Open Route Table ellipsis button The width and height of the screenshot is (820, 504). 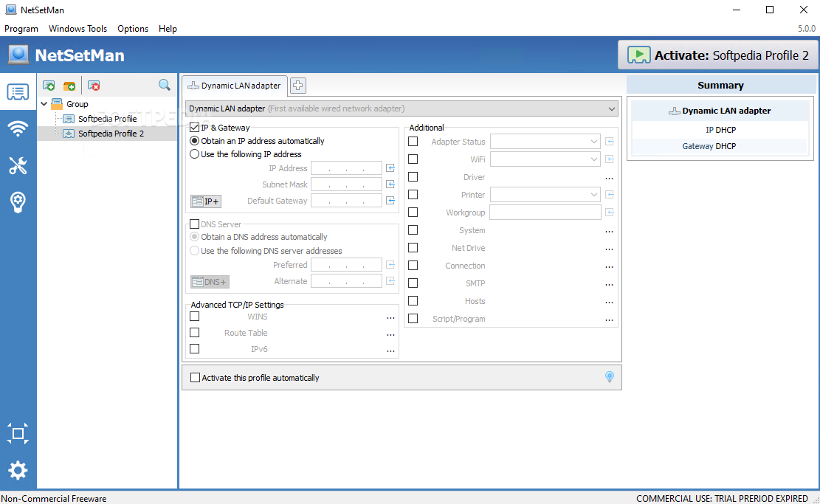point(390,334)
